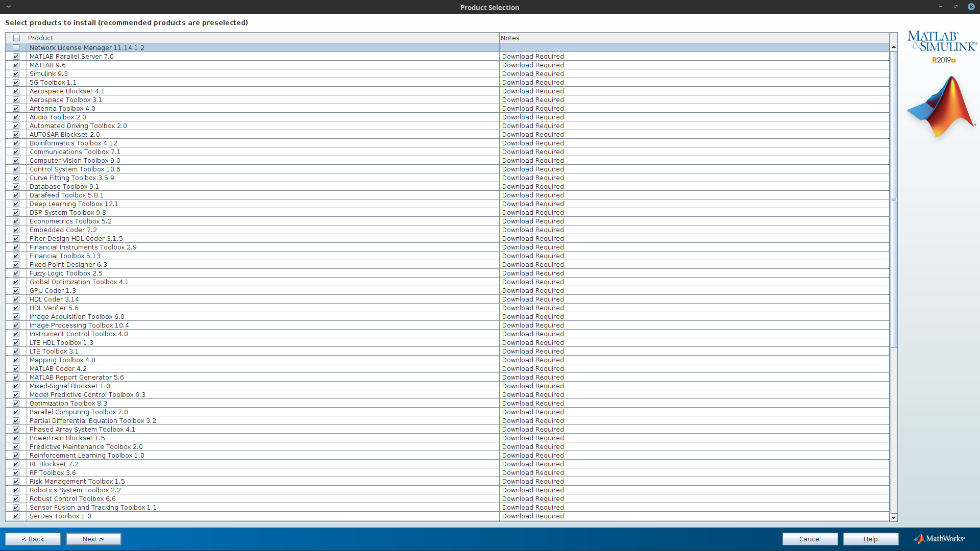Select Datafeed Toolbox 5.8.1 row
The height and width of the screenshot is (551, 980).
447,195
